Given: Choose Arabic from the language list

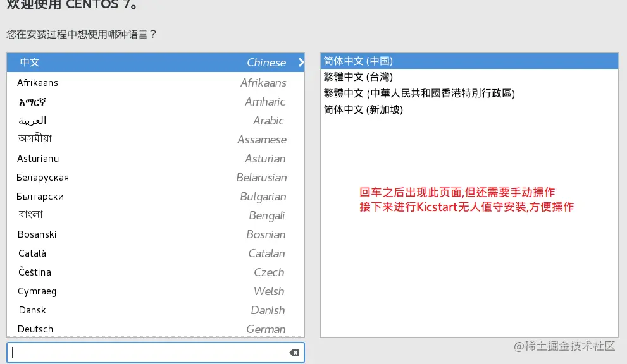Looking at the screenshot, I should (156, 121).
